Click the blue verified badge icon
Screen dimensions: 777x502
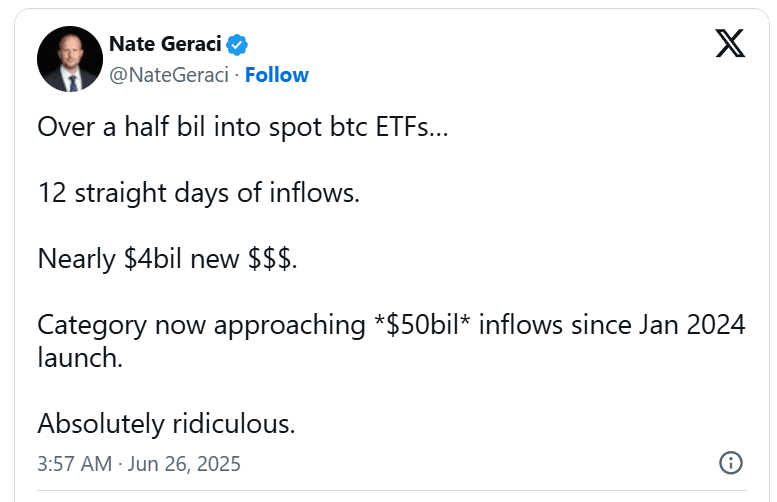[237, 45]
